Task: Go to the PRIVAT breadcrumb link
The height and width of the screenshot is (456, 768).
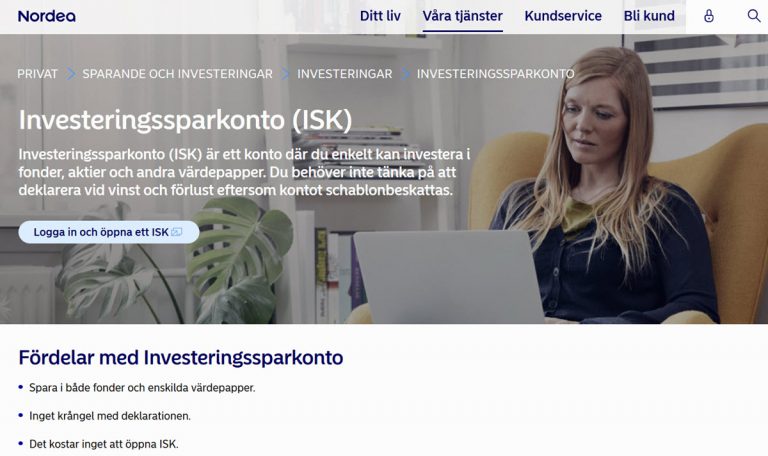Action: [x=37, y=74]
